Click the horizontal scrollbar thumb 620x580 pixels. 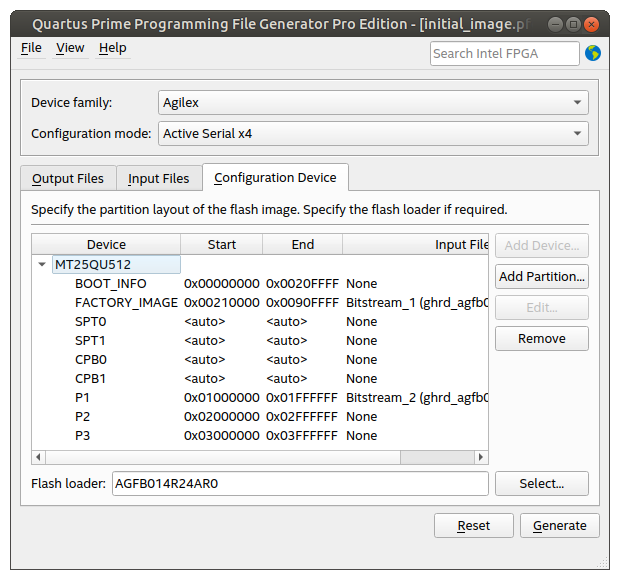pyautogui.click(x=223, y=457)
